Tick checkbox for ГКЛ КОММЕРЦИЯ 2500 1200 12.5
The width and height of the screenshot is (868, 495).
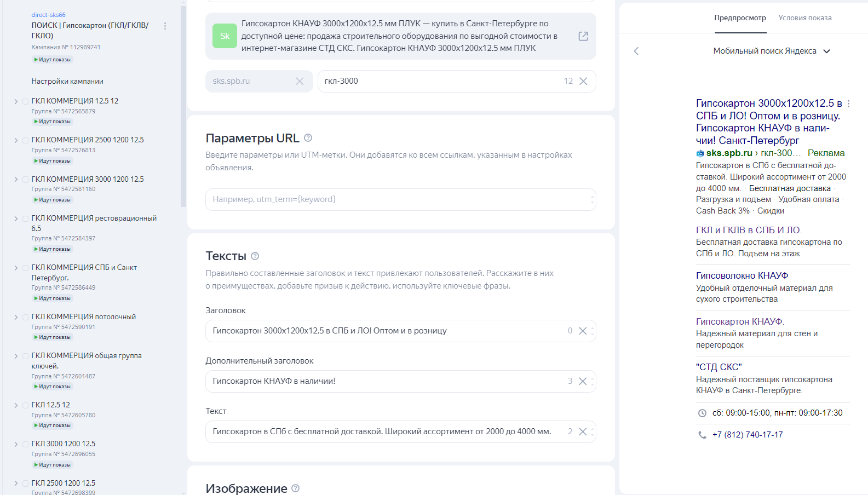click(25, 140)
